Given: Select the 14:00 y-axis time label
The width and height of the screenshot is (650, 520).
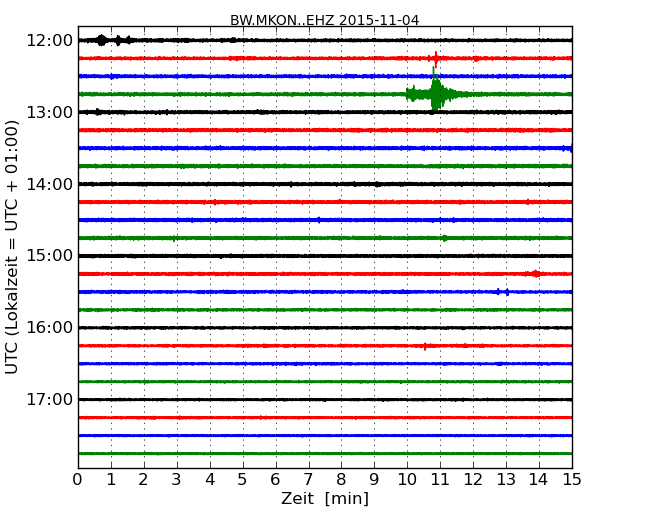Looking at the screenshot, I should point(49,184).
